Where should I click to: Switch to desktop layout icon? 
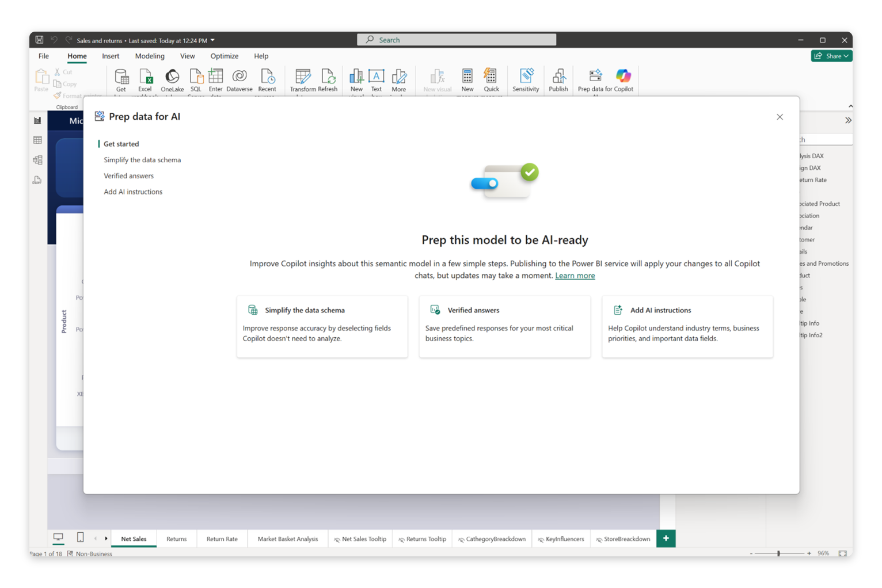click(x=58, y=537)
